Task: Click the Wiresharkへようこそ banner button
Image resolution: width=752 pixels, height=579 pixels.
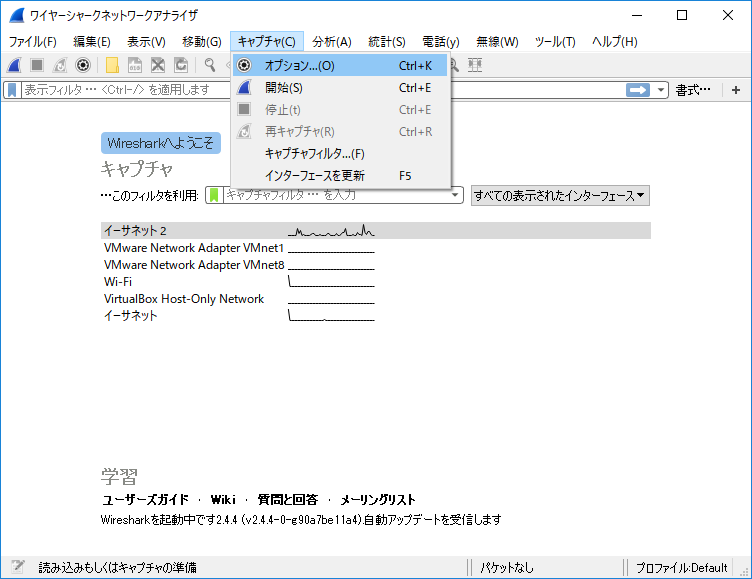Action: [161, 143]
